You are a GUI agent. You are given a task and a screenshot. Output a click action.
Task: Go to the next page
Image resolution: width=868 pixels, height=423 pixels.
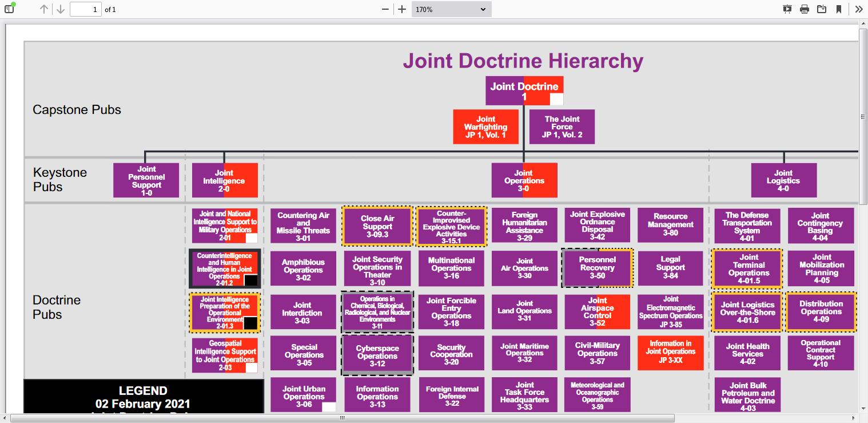point(61,9)
